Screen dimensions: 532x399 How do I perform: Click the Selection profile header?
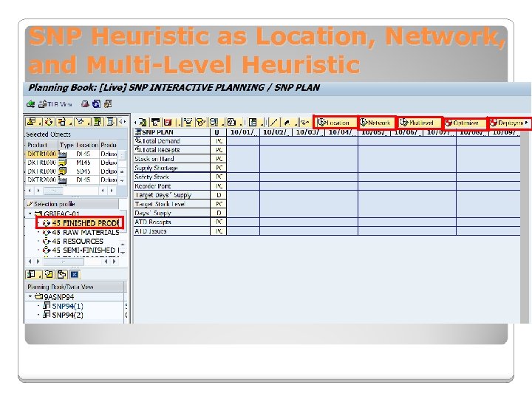pyautogui.click(x=72, y=204)
